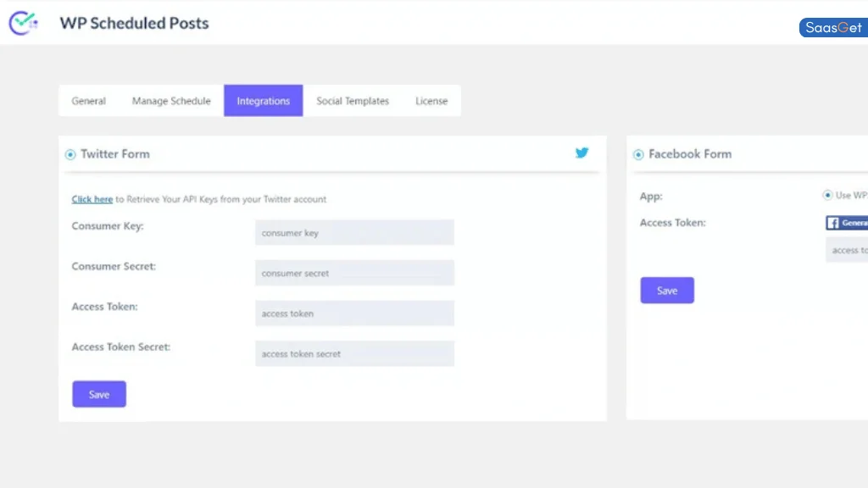The width and height of the screenshot is (868, 488).
Task: Follow the 'Click here' API keys link
Action: [92, 199]
